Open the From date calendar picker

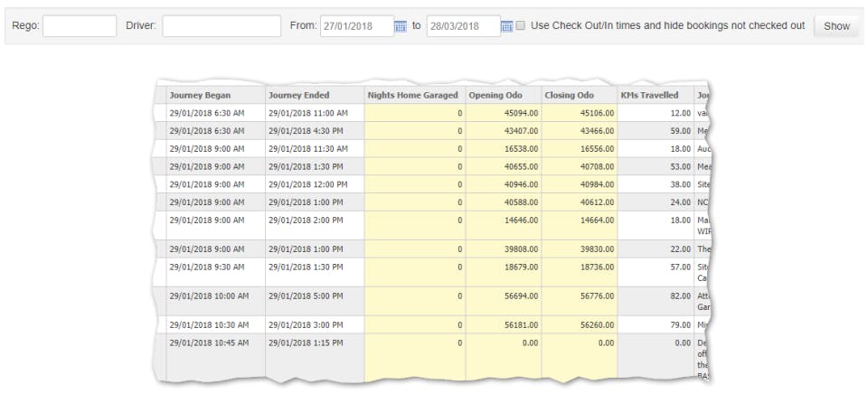point(400,26)
